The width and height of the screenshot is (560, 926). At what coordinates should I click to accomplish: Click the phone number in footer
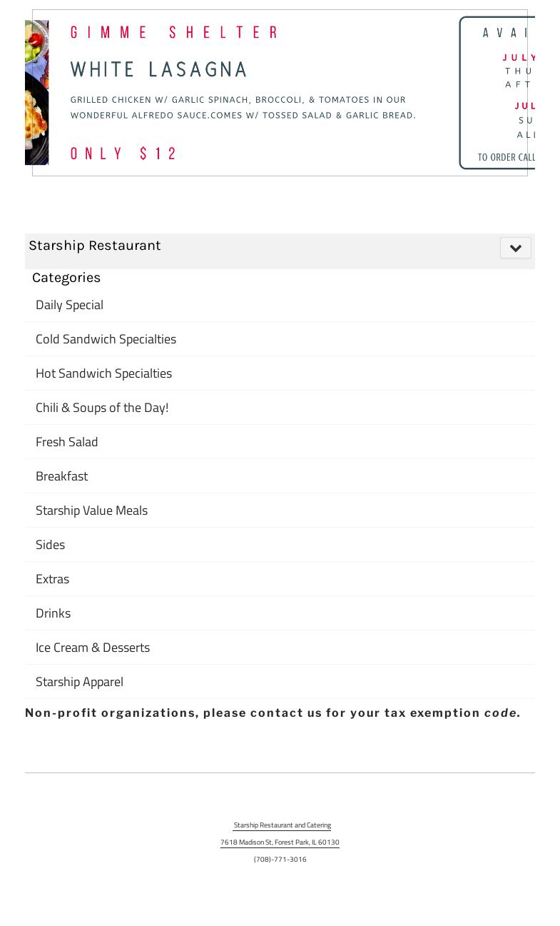(x=280, y=860)
